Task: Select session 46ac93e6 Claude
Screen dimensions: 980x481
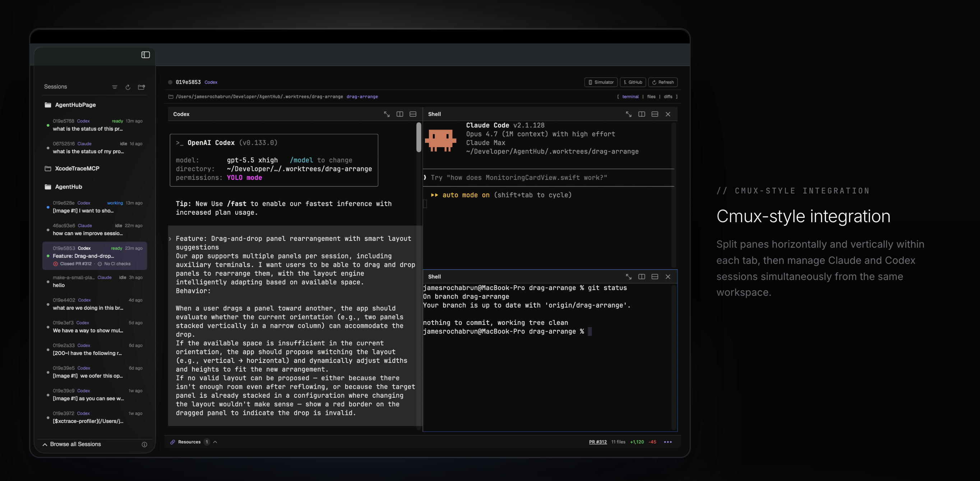Action: click(x=95, y=229)
